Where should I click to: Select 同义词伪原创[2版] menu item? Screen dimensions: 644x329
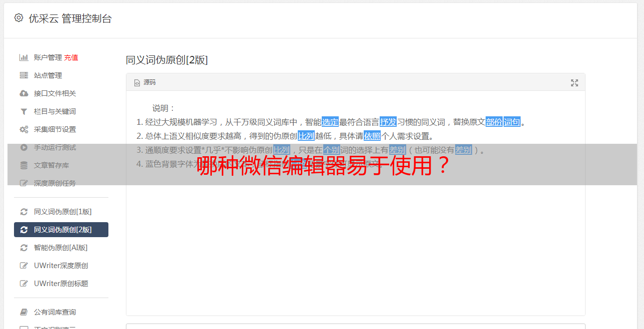(61, 230)
